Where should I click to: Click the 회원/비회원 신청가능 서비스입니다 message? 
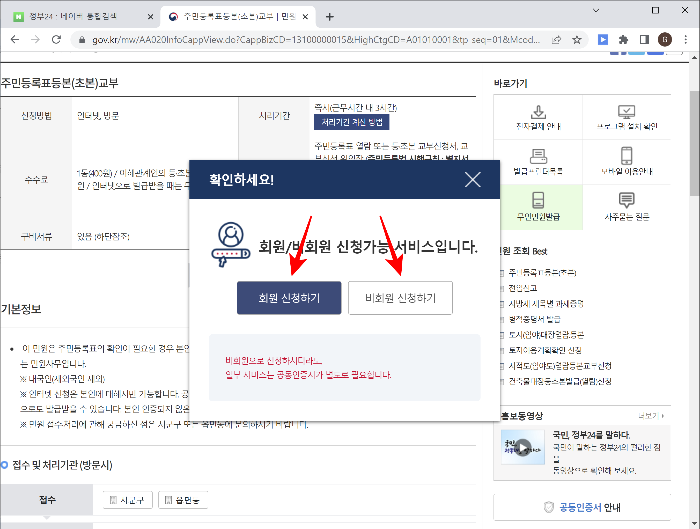[368, 246]
